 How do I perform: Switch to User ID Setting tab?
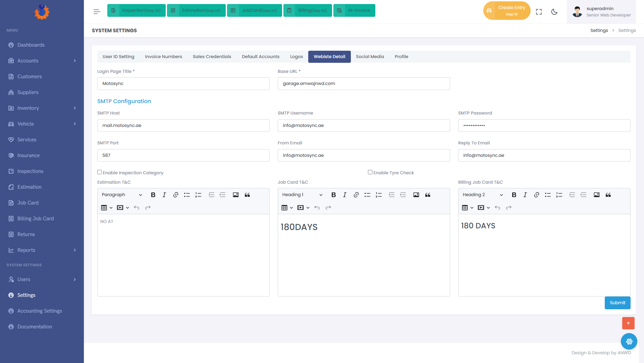tap(118, 57)
